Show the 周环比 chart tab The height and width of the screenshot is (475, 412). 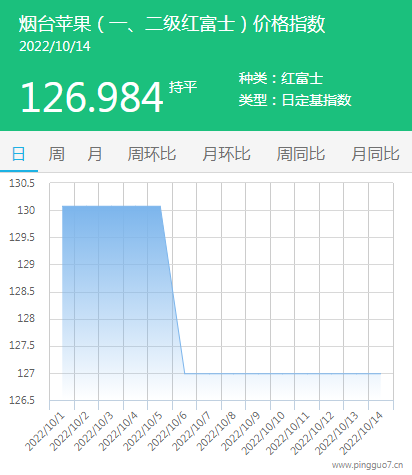pyautogui.click(x=152, y=154)
